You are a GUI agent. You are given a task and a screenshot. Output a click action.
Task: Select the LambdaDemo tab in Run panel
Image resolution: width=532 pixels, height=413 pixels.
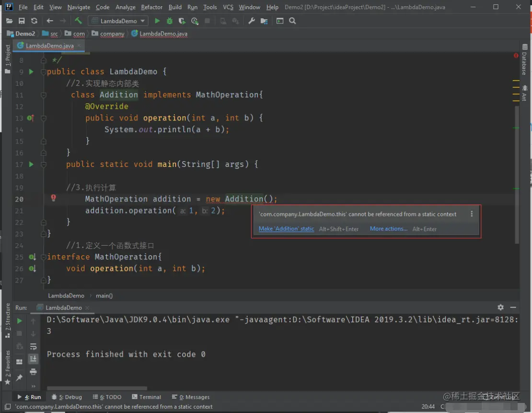point(63,308)
